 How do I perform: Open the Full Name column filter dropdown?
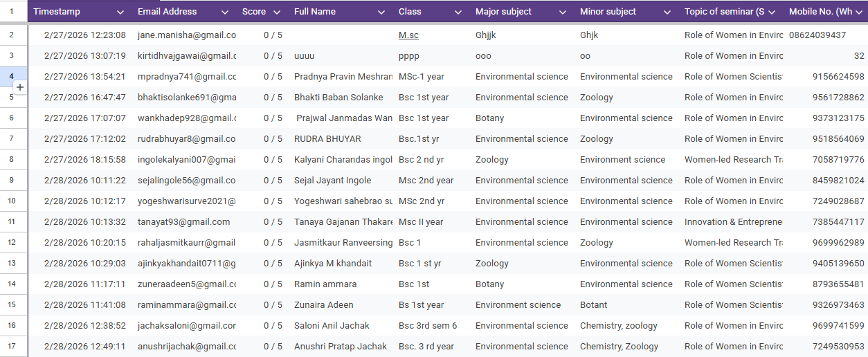point(381,12)
